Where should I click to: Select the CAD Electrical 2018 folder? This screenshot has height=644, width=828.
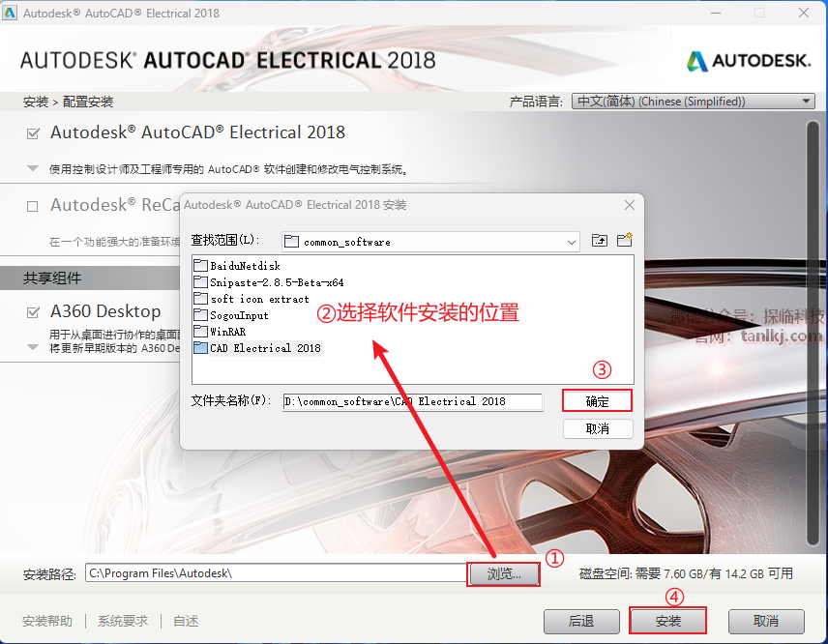pos(257,348)
